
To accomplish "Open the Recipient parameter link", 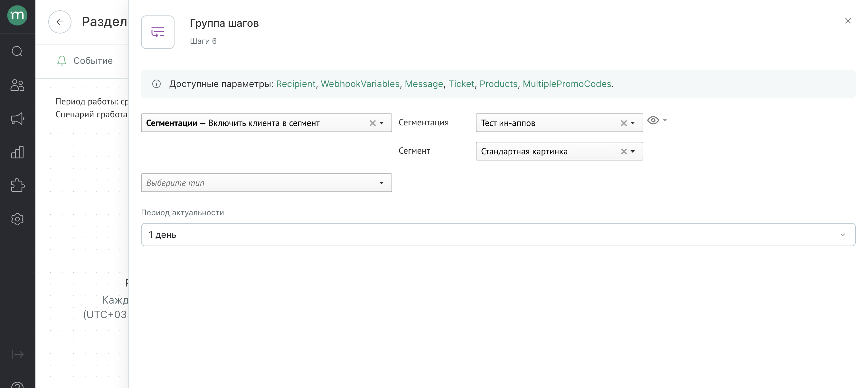I will 296,84.
